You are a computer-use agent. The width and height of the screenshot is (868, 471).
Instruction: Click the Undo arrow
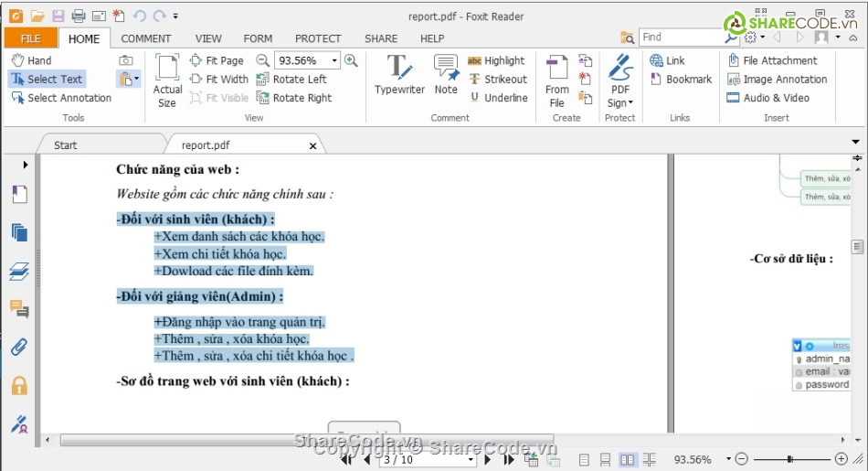pos(140,16)
